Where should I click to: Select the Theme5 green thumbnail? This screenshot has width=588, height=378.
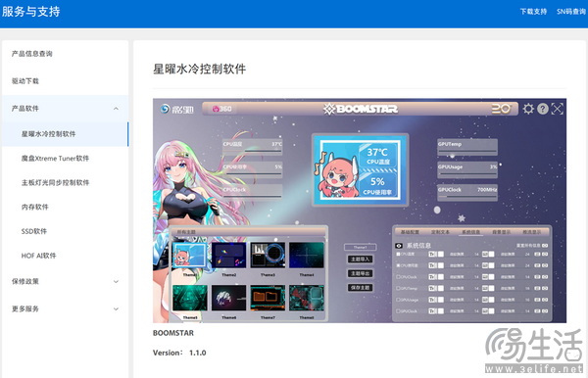click(x=190, y=298)
